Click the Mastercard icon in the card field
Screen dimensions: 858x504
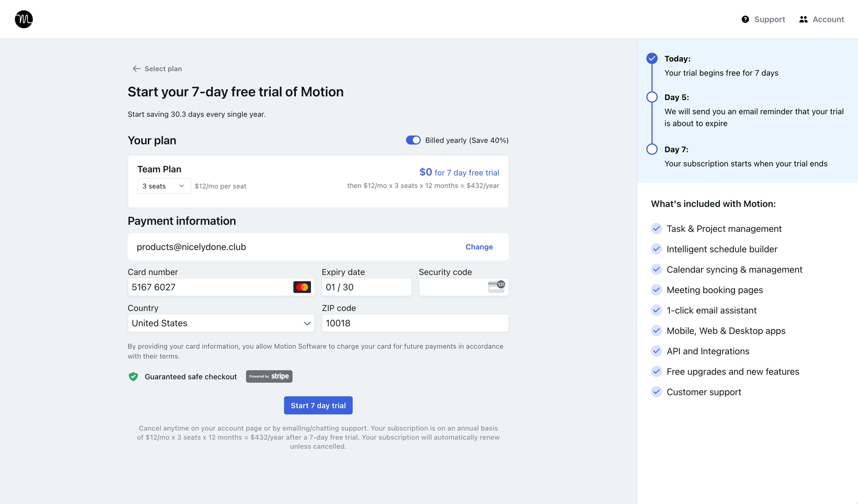click(x=302, y=287)
